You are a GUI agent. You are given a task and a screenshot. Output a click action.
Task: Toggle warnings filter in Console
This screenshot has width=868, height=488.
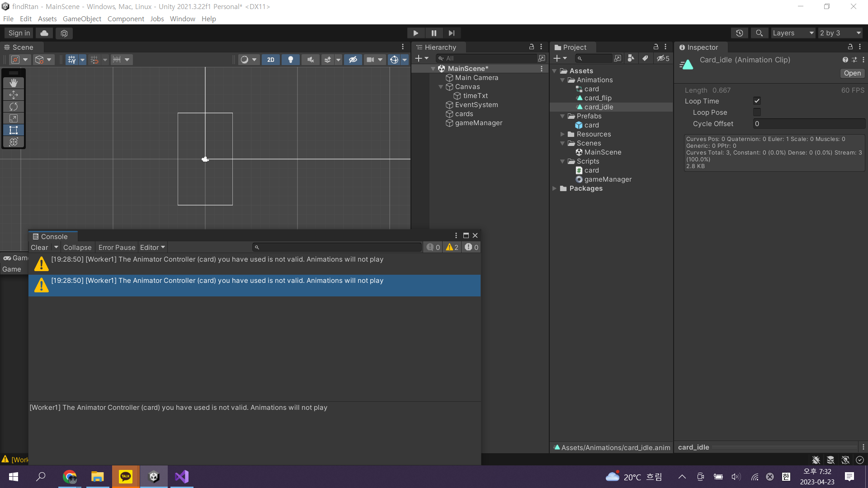pyautogui.click(x=452, y=248)
